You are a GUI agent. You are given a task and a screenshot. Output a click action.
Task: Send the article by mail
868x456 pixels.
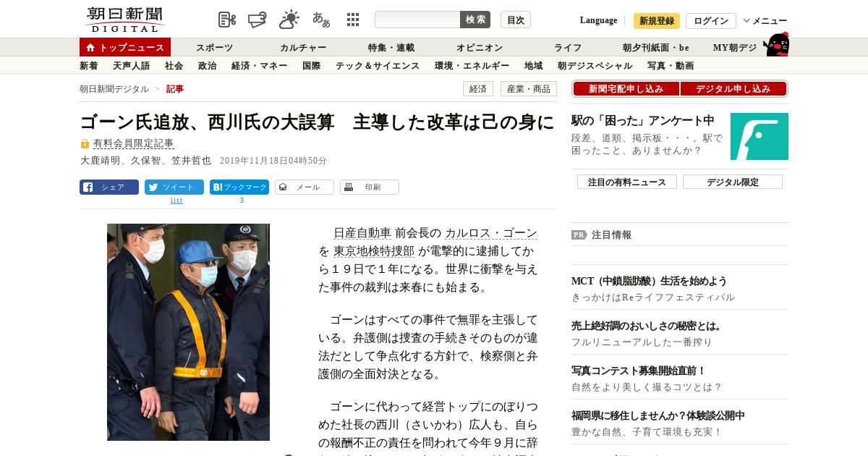(x=305, y=187)
